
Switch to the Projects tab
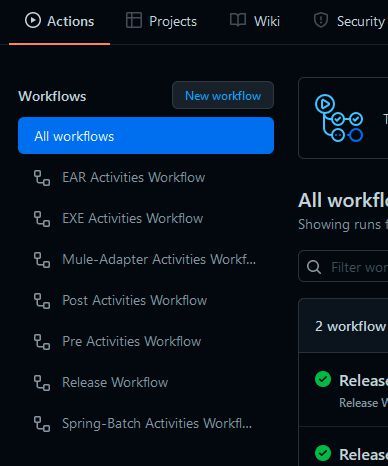[161, 21]
